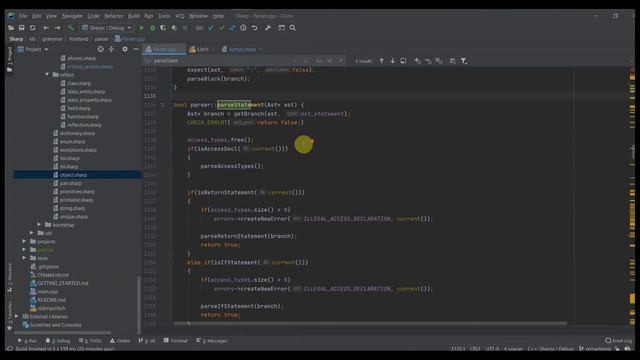This screenshot has height=360, width=640.
Task: Click the Project vertical tool window tab
Action: pyautogui.click(x=10, y=60)
